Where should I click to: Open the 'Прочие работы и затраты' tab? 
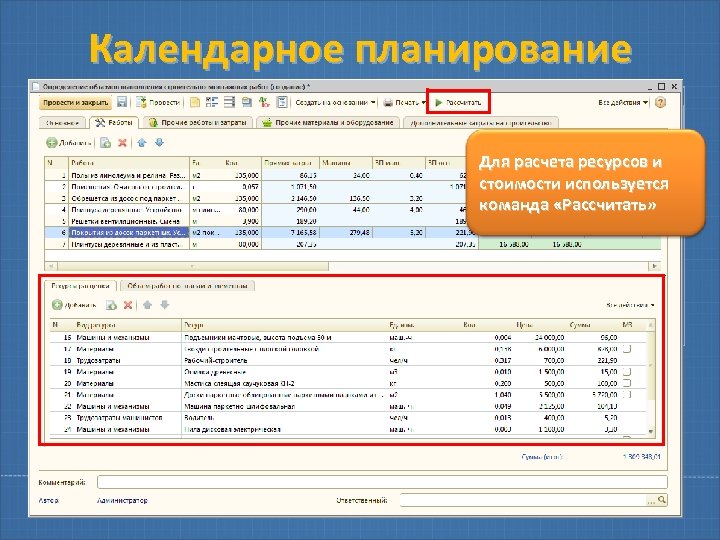point(198,123)
